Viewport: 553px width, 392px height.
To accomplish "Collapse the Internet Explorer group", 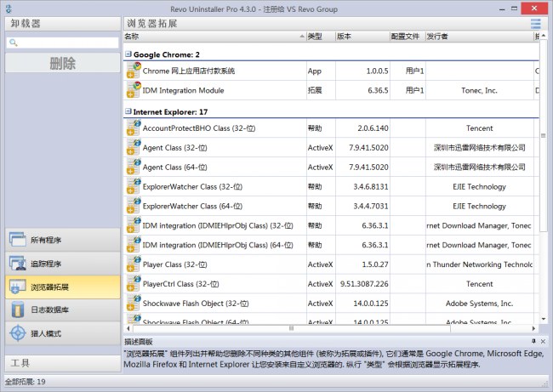I will [128, 111].
